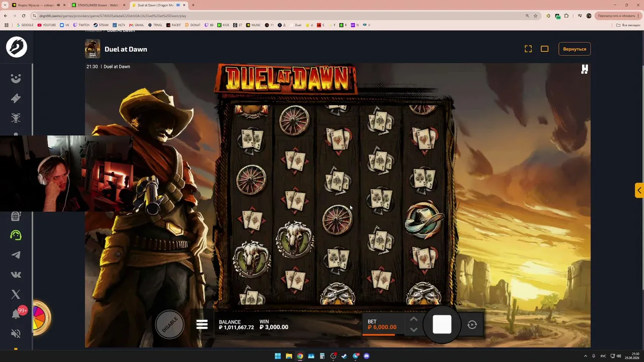Open the rocket icon section in the sidebar
644x362 pixels.
point(16,99)
